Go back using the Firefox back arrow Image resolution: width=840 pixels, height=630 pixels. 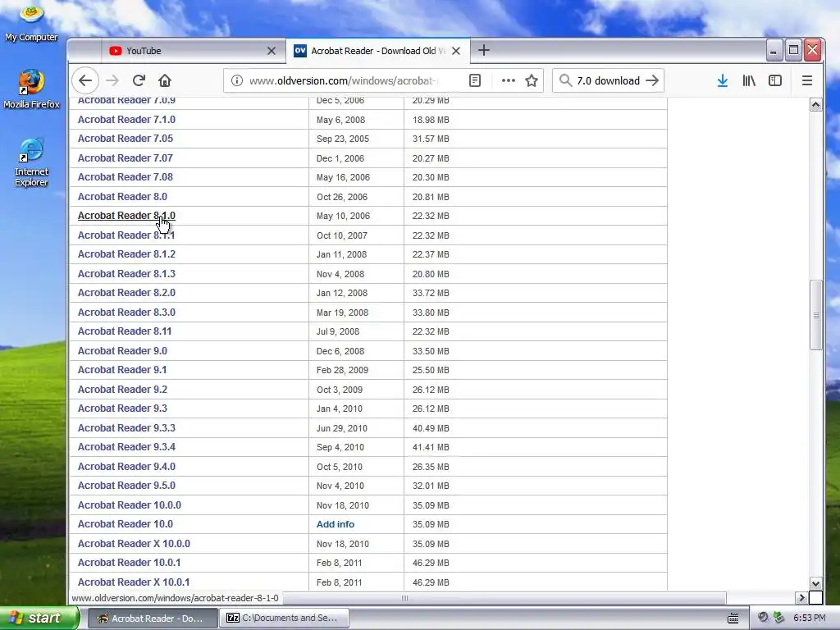(x=85, y=80)
